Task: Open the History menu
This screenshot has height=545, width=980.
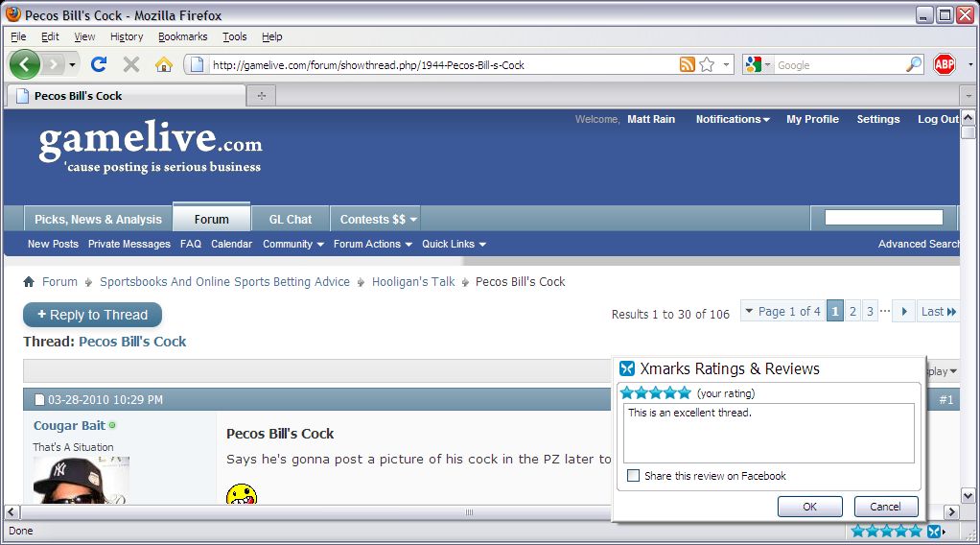Action: tap(127, 36)
